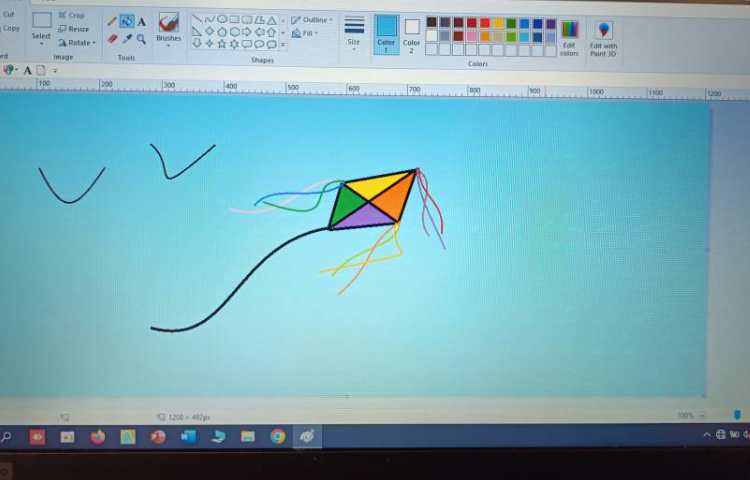Set Color 1 as active color
The height and width of the screenshot is (480, 750).
[386, 32]
